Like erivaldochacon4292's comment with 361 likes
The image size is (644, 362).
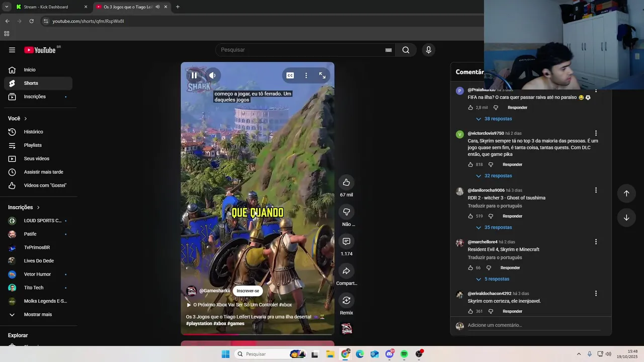pyautogui.click(x=470, y=311)
